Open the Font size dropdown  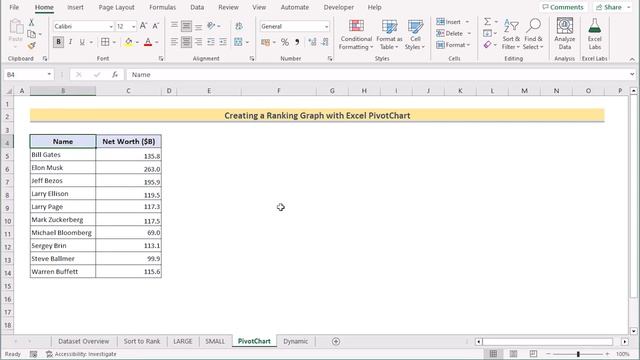point(133,27)
